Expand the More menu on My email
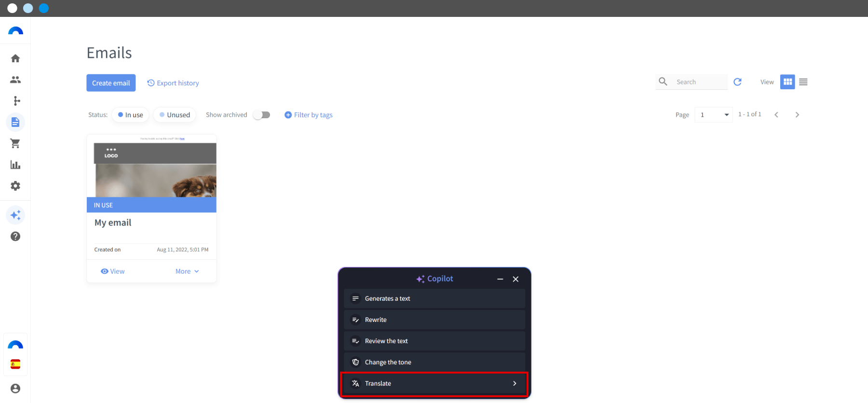868x403 pixels. (x=187, y=271)
